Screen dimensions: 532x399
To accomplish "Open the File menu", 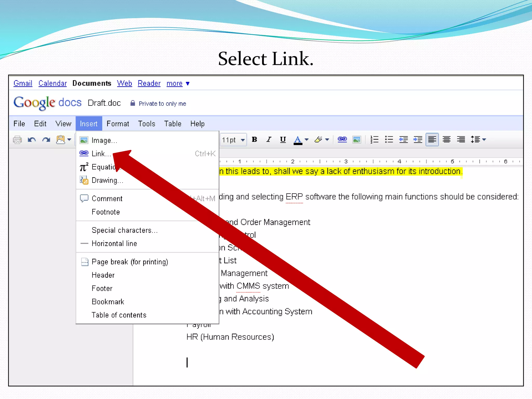I will (19, 124).
